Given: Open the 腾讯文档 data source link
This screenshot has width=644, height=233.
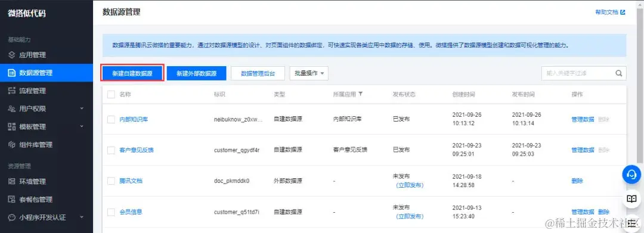Looking at the screenshot, I should 131,181.
